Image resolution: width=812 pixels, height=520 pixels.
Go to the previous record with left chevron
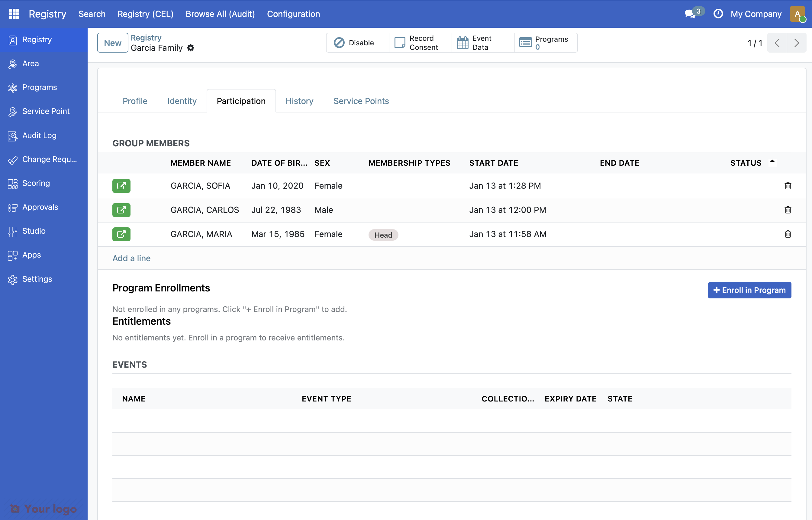point(777,43)
